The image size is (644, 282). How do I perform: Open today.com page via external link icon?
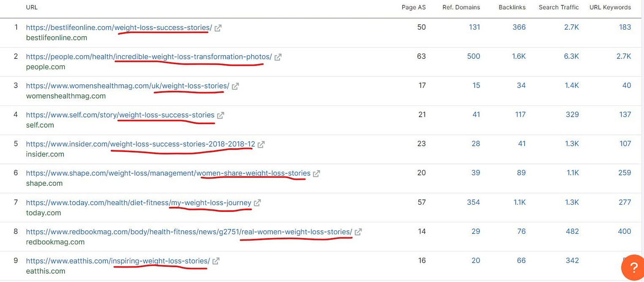257,202
